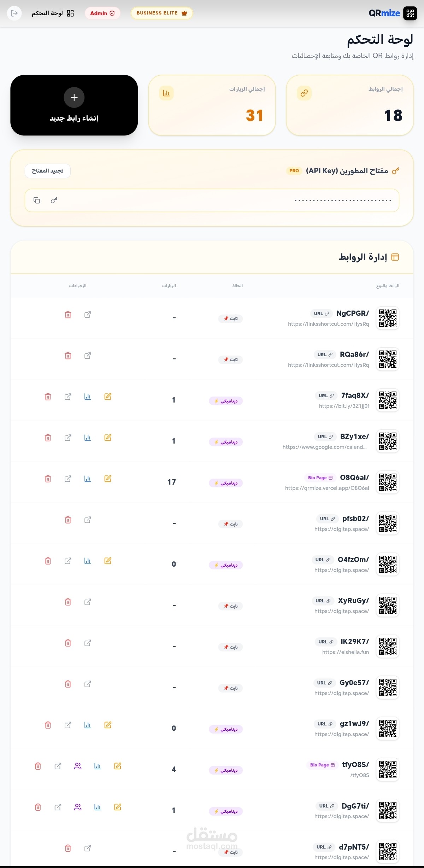Click the تجديد المفتاح button

click(48, 171)
